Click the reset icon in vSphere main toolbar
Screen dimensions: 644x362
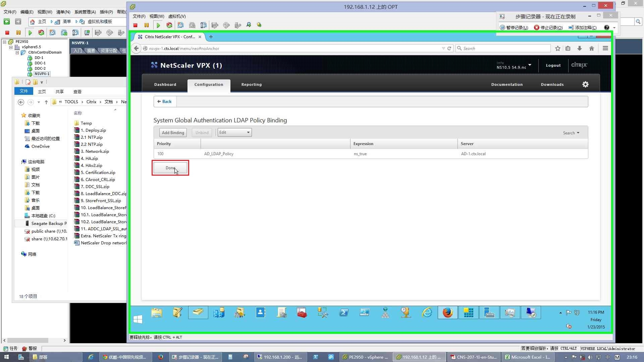point(41,33)
